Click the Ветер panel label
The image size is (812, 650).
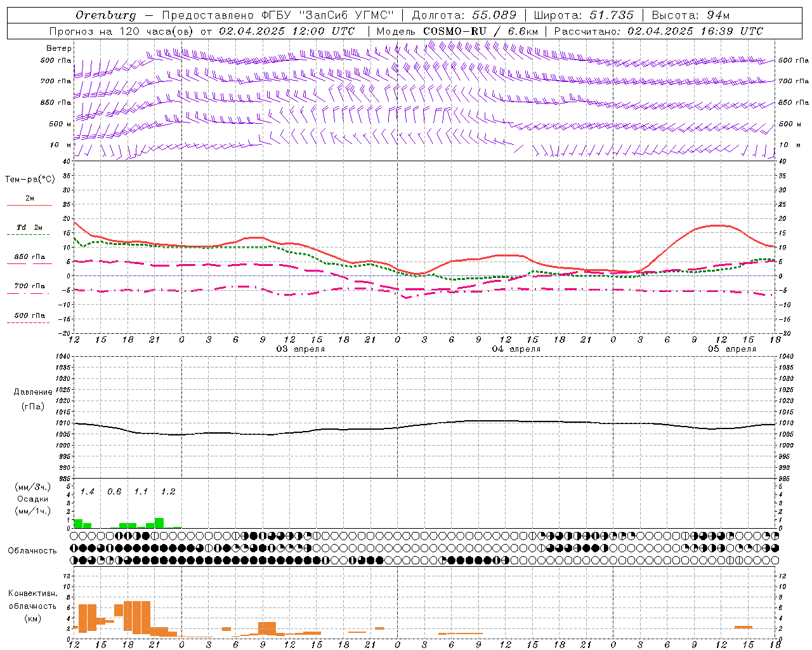point(59,48)
